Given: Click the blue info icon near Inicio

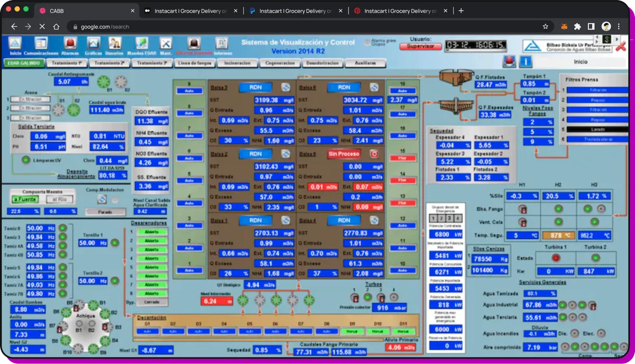Looking at the screenshot, I should 525,61.
